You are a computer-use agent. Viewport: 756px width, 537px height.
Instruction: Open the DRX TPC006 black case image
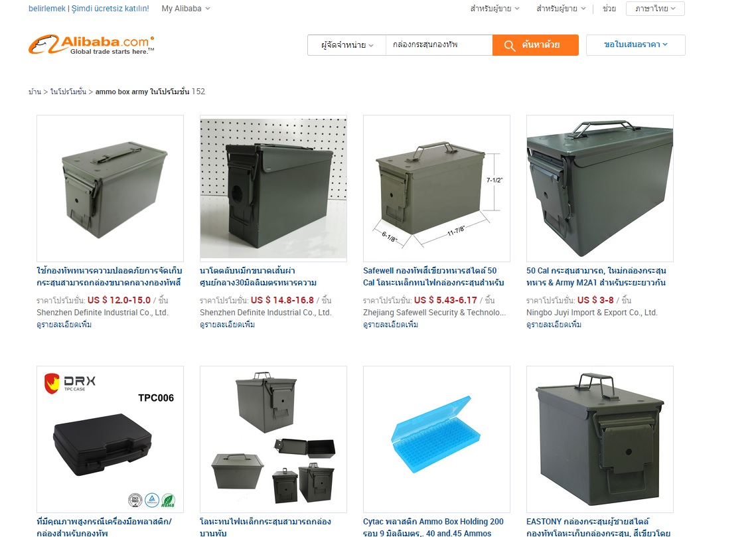point(110,439)
